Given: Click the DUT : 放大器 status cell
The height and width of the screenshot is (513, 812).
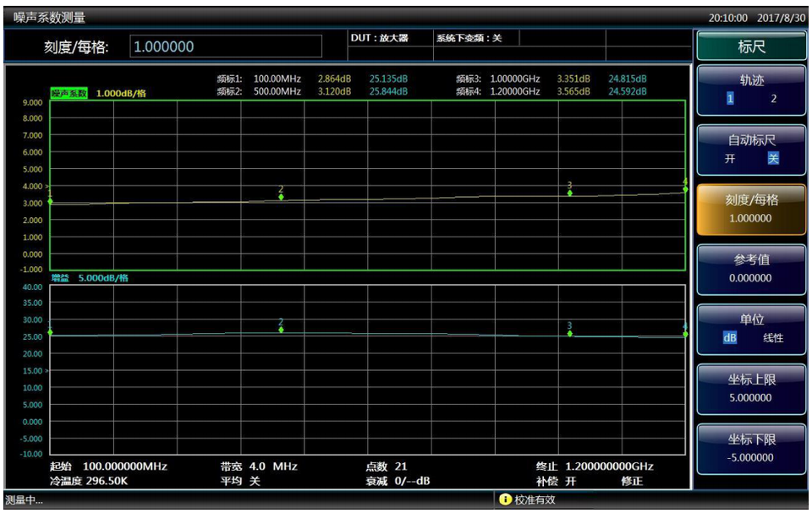Looking at the screenshot, I should [380, 38].
